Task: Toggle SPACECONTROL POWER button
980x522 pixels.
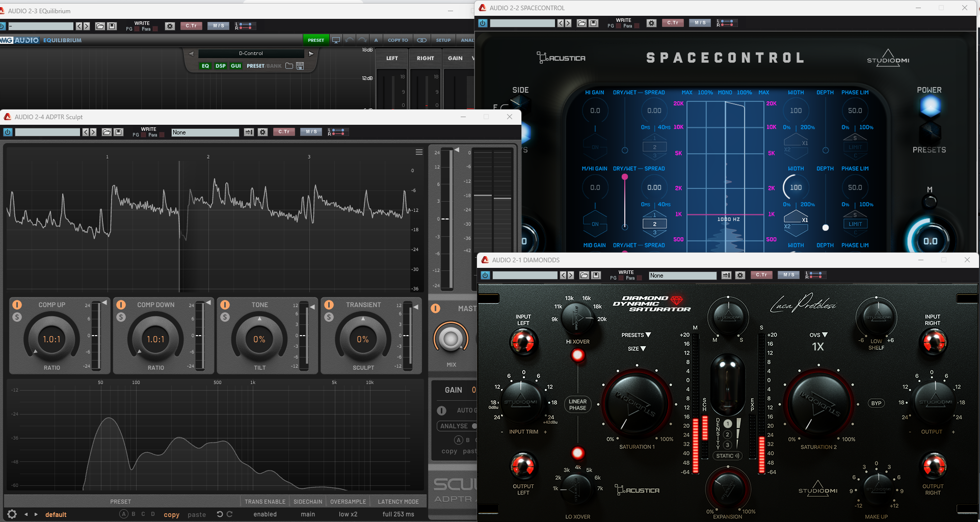Action: (x=930, y=106)
